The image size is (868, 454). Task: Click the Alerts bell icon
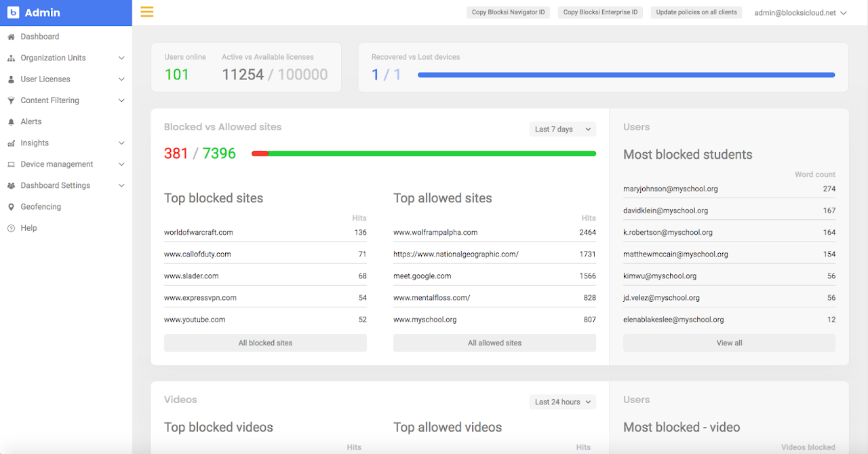tap(11, 122)
